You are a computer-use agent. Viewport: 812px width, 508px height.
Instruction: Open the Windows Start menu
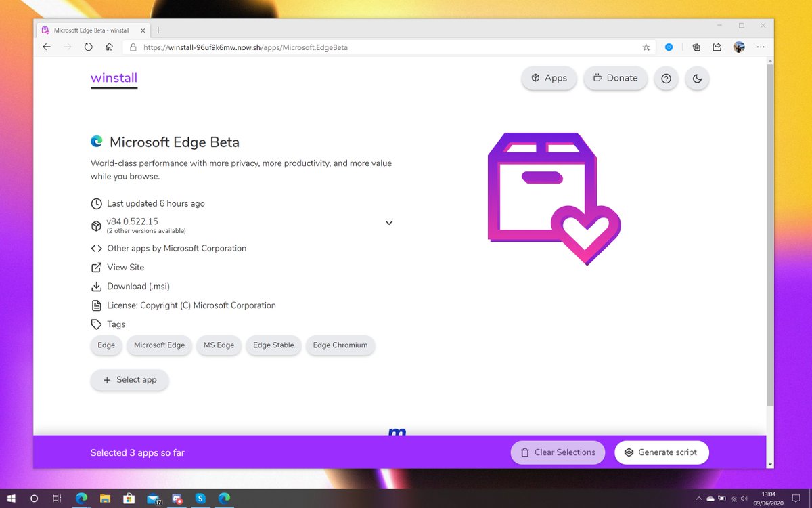12,499
